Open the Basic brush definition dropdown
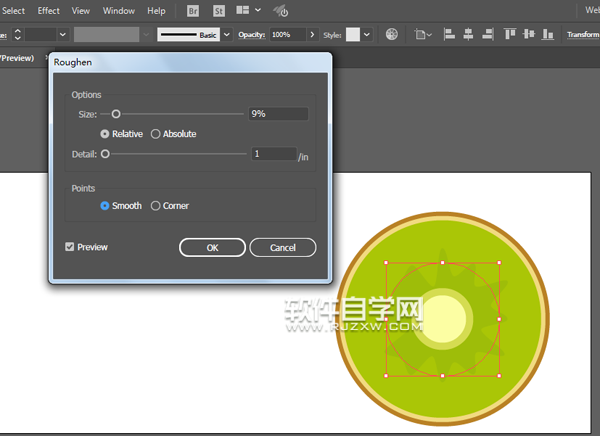Screen dimensions: 600x436 pos(227,34)
